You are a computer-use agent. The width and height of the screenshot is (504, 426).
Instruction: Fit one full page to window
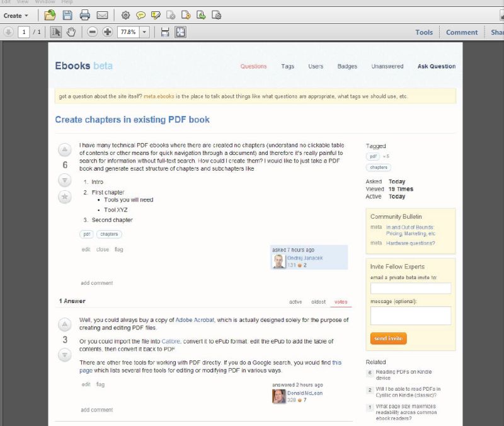pos(181,32)
